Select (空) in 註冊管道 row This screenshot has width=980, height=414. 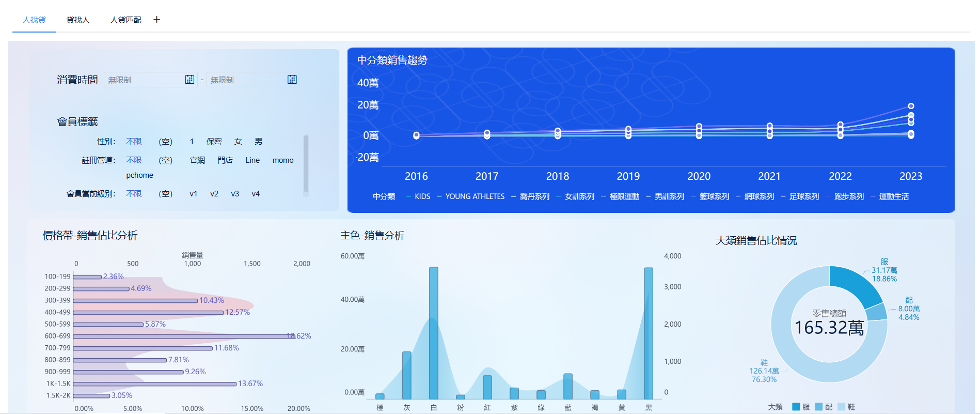[x=165, y=160]
